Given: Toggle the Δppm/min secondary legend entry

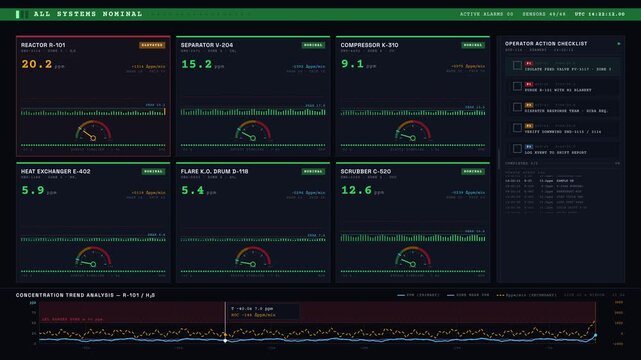Looking at the screenshot, I should [x=527, y=295].
